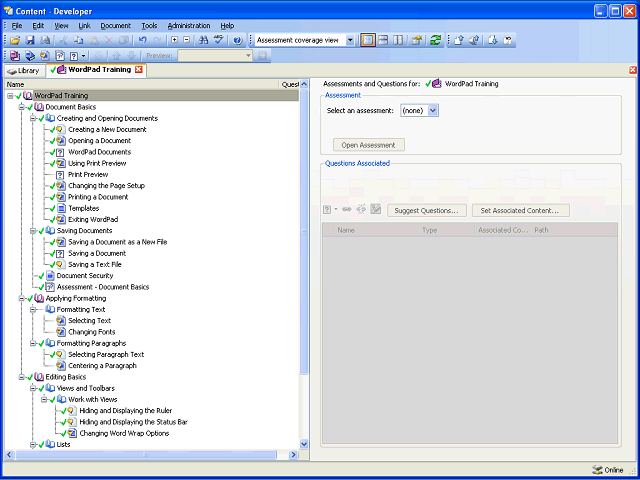Switch to the Library tab
Image resolution: width=640 pixels, height=480 pixels.
[24, 71]
